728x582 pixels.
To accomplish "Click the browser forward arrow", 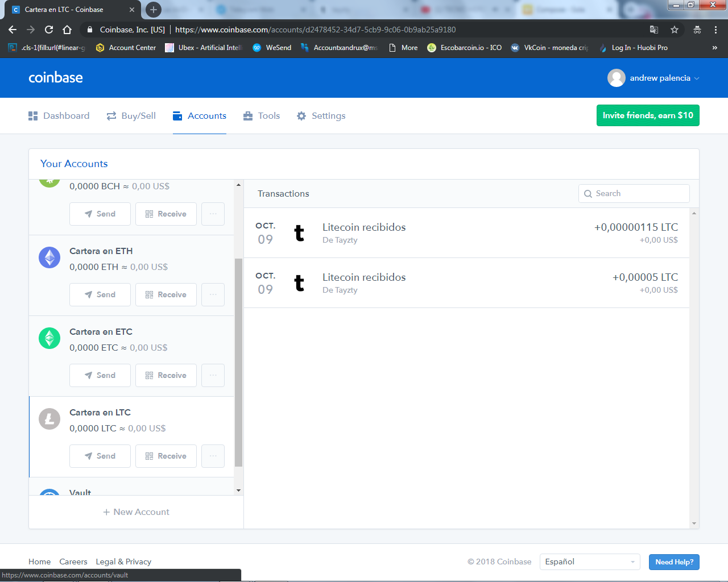I will pyautogui.click(x=31, y=30).
